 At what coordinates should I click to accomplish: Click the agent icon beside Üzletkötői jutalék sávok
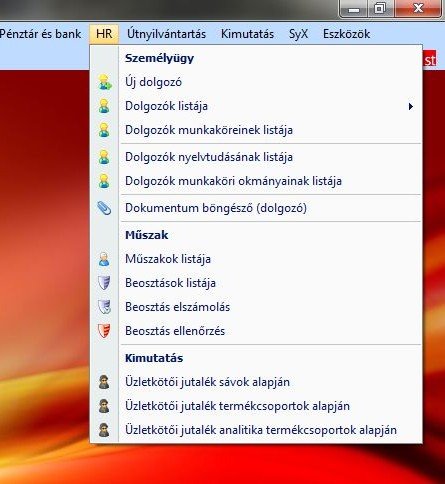point(104,382)
